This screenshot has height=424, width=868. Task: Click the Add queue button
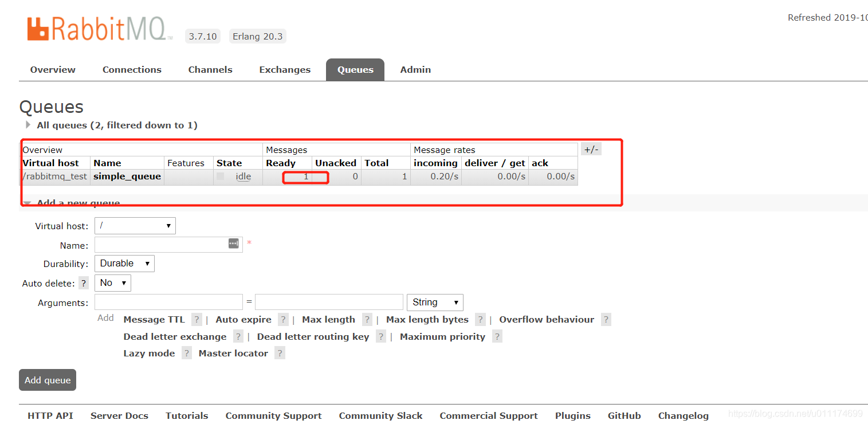(x=48, y=380)
